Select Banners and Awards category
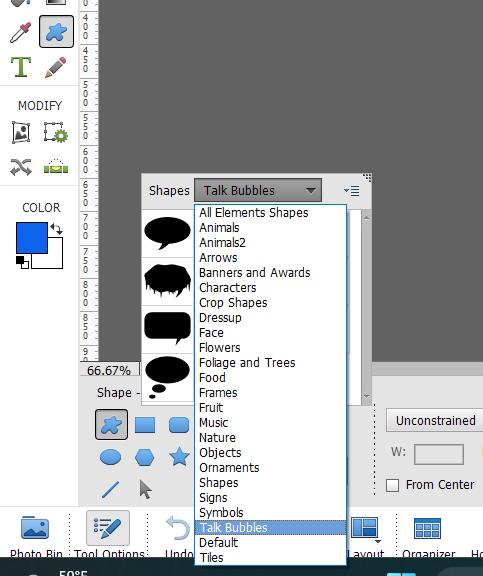 [x=270, y=273]
